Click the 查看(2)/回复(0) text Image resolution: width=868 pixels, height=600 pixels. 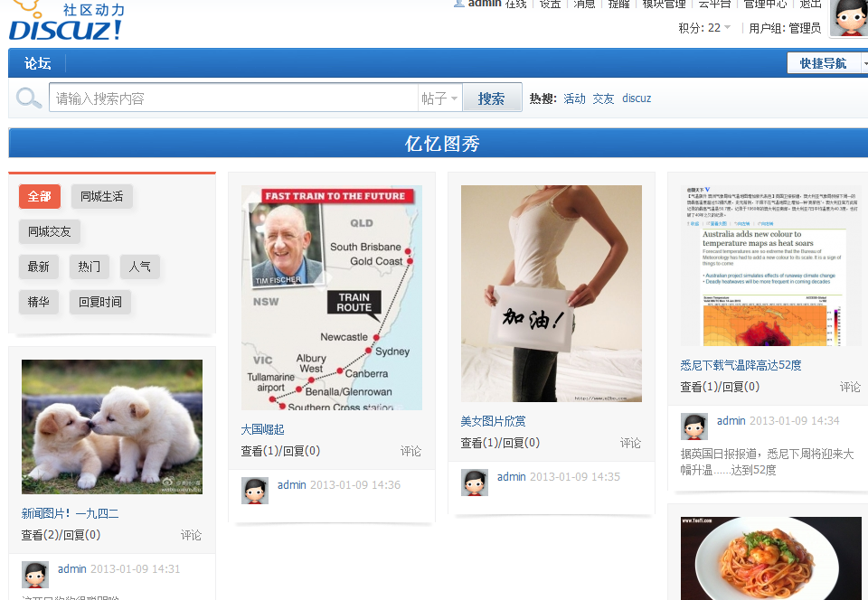(61, 535)
